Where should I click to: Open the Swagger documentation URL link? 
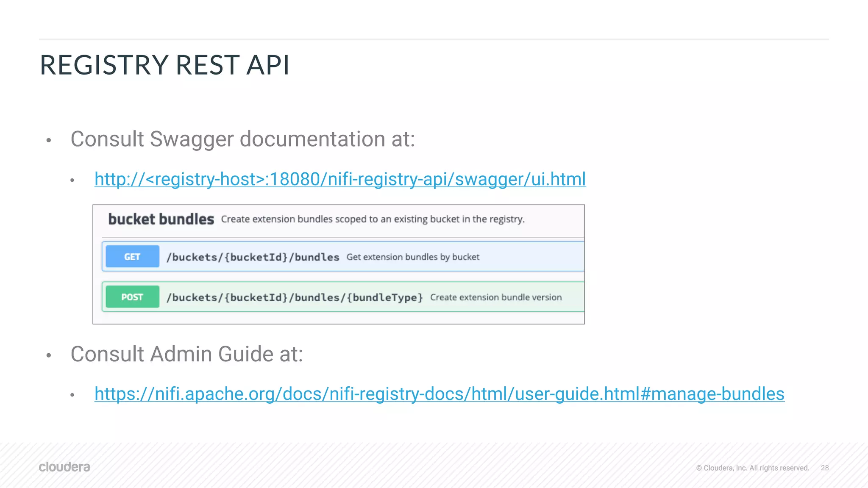pos(340,179)
